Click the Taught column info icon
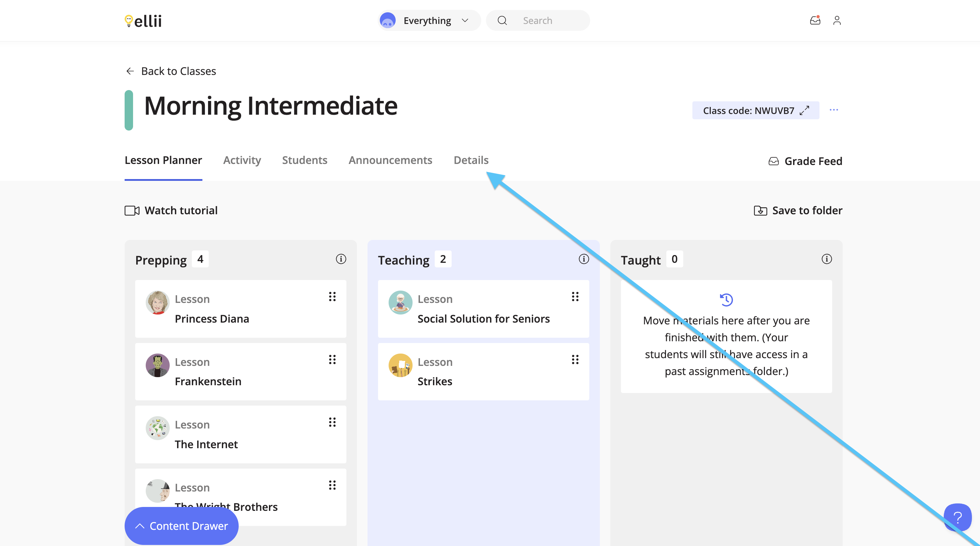 click(827, 259)
